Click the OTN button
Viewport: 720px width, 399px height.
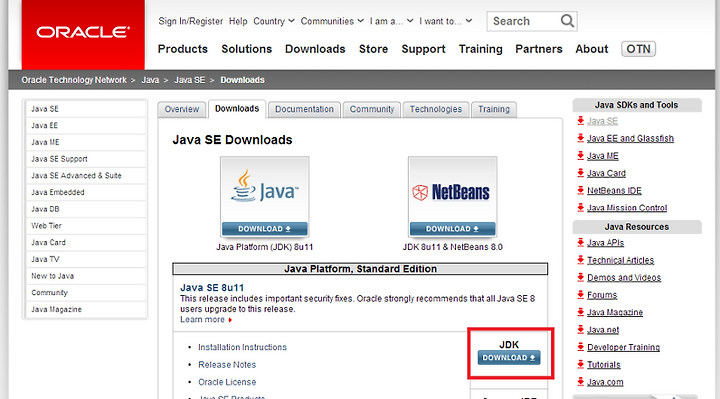click(x=638, y=49)
